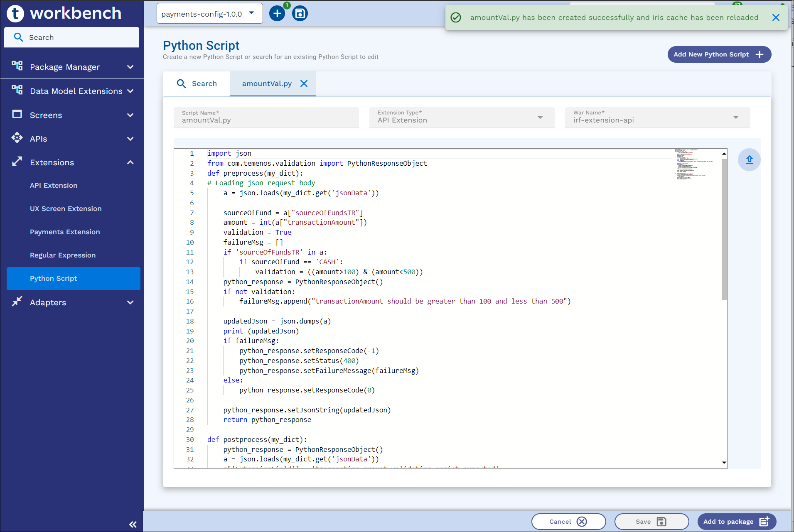This screenshot has width=794, height=532.
Task: Open the Payments Extension menu item
Action: pos(65,232)
